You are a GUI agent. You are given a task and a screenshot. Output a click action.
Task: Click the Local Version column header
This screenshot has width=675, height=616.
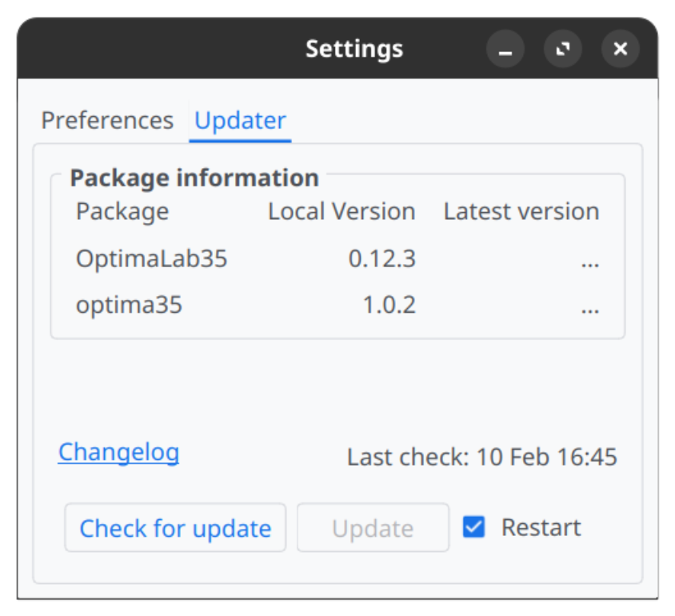coord(341,212)
